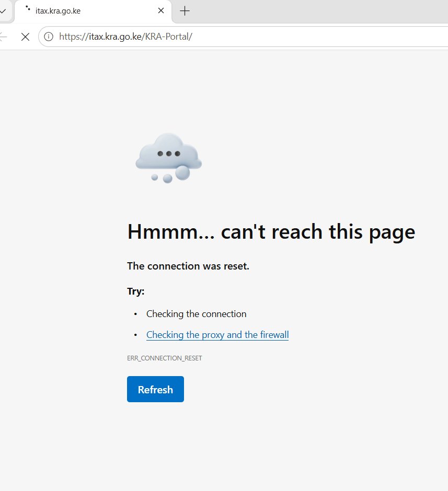Click the 'Hmmm... can't reach this page' heading
The width and height of the screenshot is (448, 491).
click(x=271, y=232)
